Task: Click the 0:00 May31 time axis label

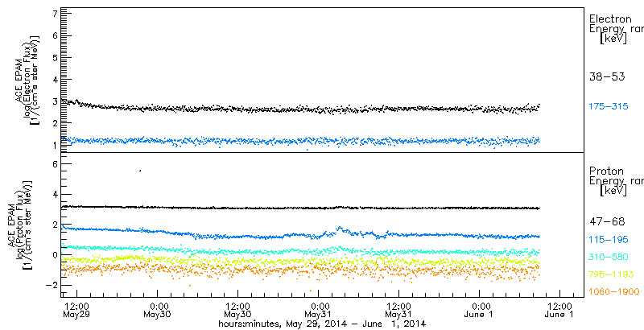Action: tap(318, 310)
